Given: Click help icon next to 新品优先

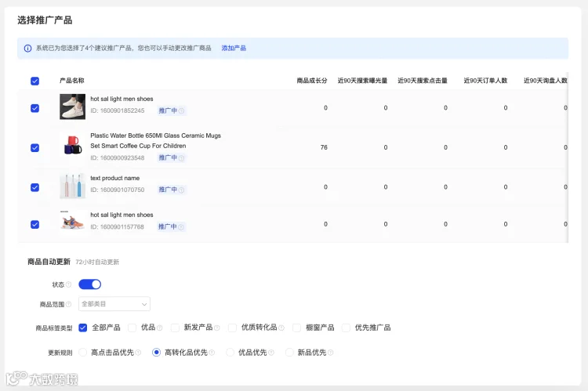Looking at the screenshot, I should click(330, 353).
